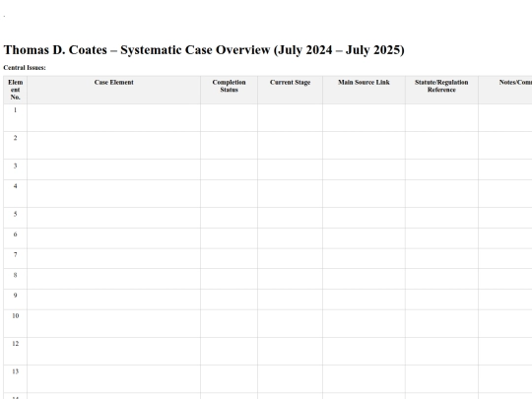Select element number 6 cell
Screen dimensions: 532x399
[x=15, y=238]
